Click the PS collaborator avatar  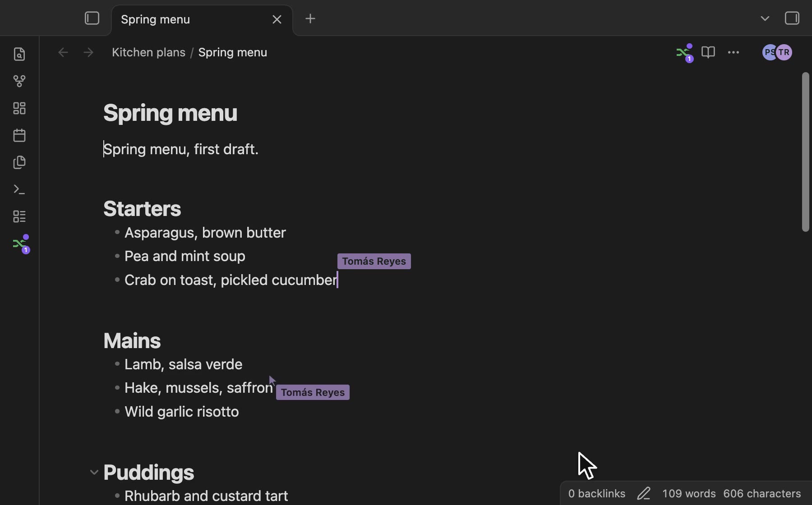coord(769,52)
